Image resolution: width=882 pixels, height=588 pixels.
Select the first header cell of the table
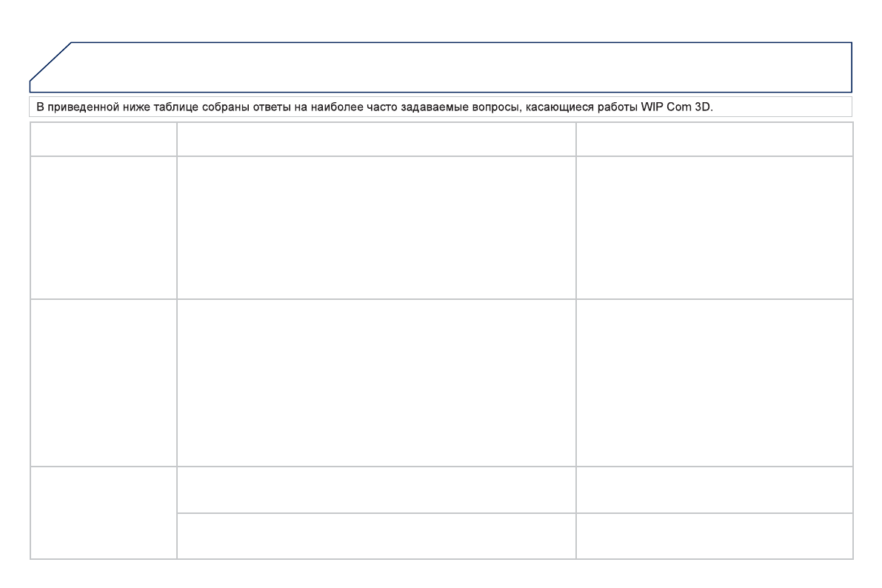103,139
